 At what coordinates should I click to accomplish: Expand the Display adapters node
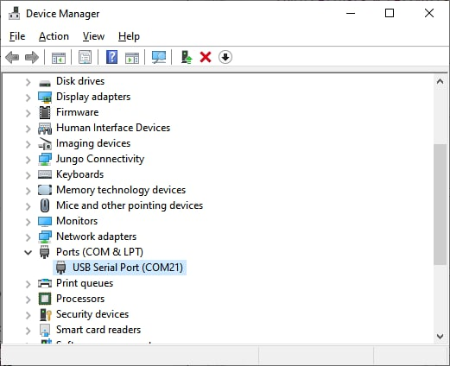[x=28, y=97]
